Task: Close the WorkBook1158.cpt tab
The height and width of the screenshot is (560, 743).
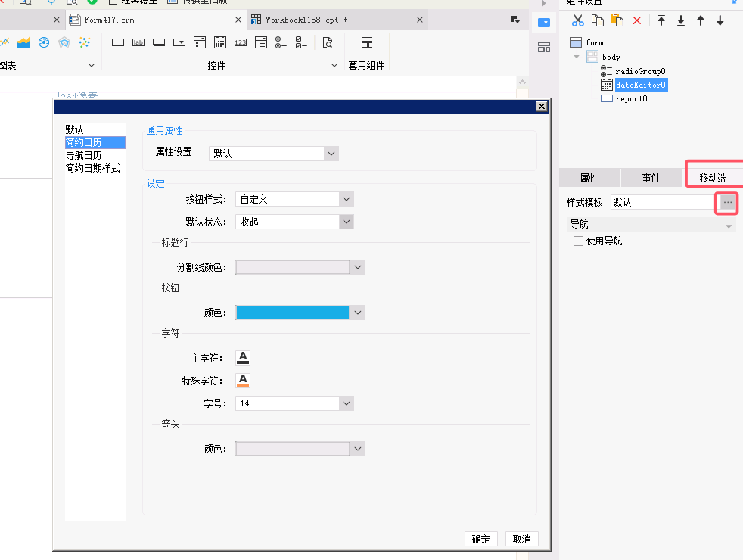Action: point(420,20)
